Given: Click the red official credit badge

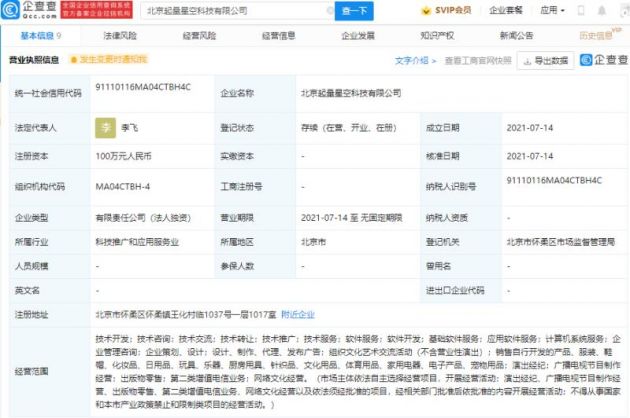Looking at the screenshot, I should coord(96,10).
